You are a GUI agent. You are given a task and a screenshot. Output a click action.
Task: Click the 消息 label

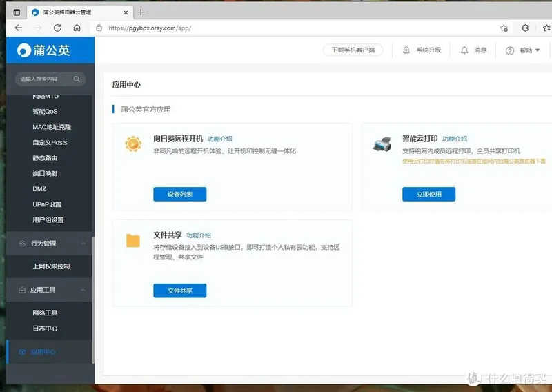click(x=480, y=50)
